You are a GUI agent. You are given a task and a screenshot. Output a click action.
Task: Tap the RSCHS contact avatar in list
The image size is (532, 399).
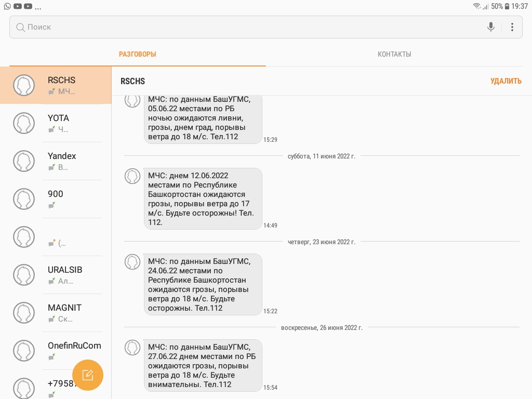point(24,85)
